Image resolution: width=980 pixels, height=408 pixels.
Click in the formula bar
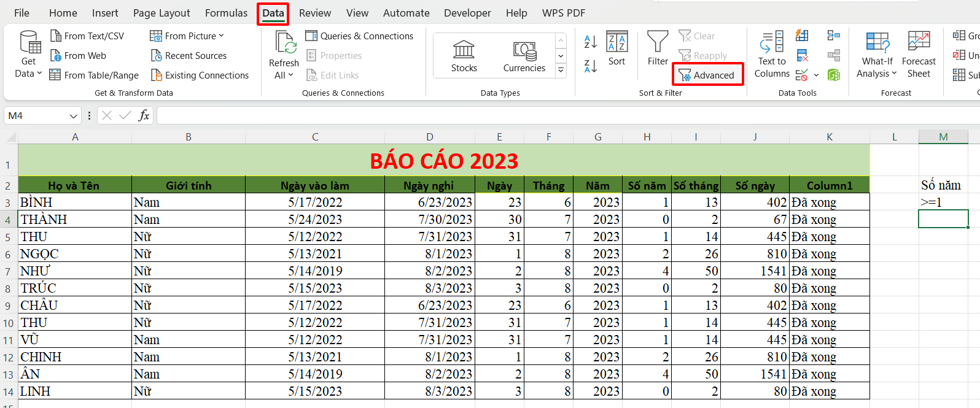coord(568,115)
